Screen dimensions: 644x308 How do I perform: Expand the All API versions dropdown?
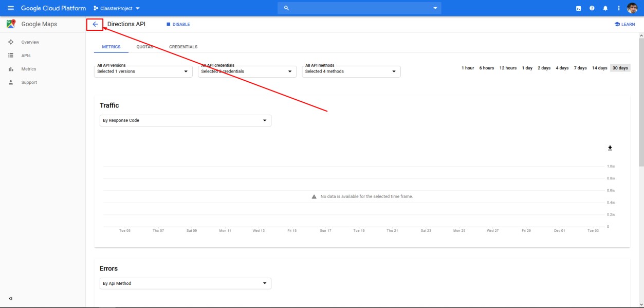[143, 71]
